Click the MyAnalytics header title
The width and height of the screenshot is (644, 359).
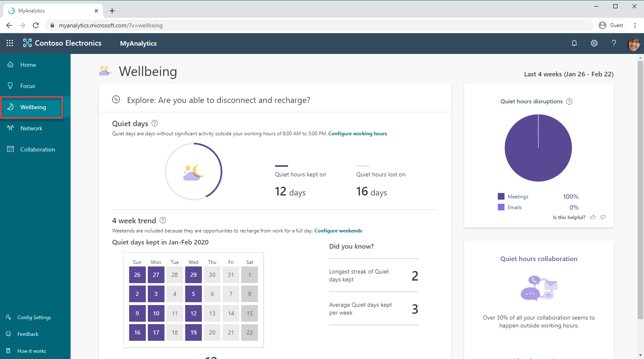(138, 43)
